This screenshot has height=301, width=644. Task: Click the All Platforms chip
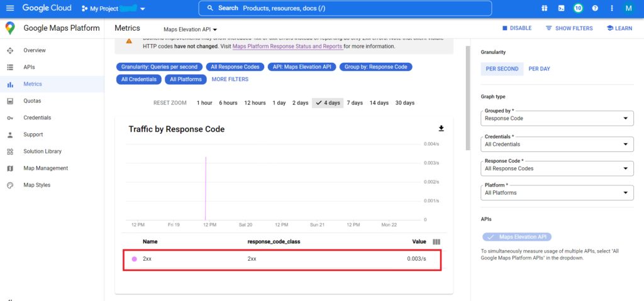[x=186, y=79]
